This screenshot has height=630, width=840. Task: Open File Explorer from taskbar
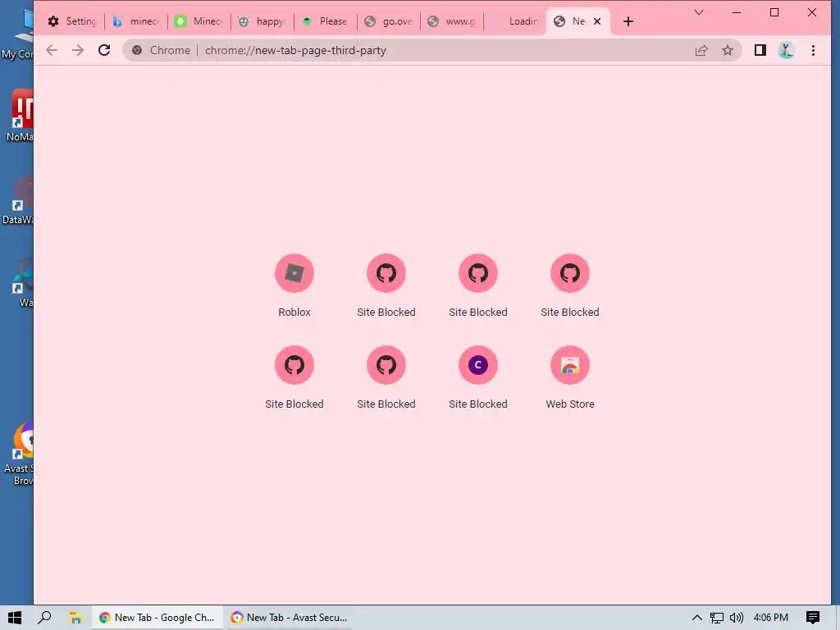tap(75, 618)
